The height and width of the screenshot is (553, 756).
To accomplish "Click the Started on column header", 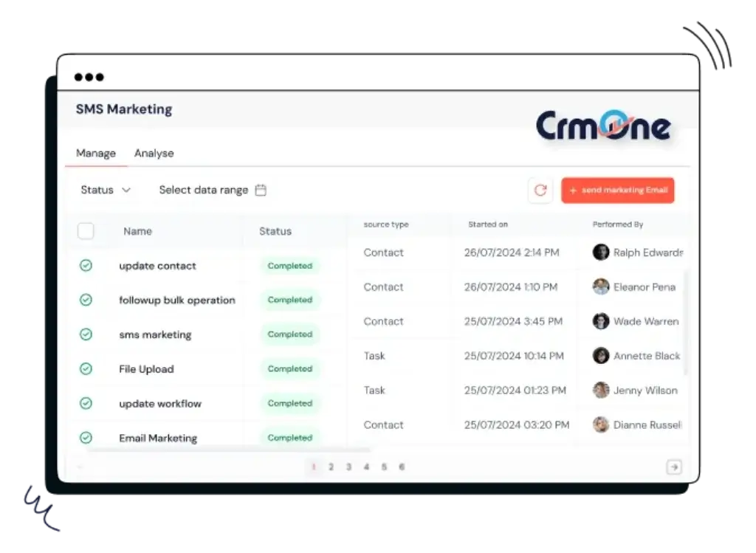I will click(488, 224).
